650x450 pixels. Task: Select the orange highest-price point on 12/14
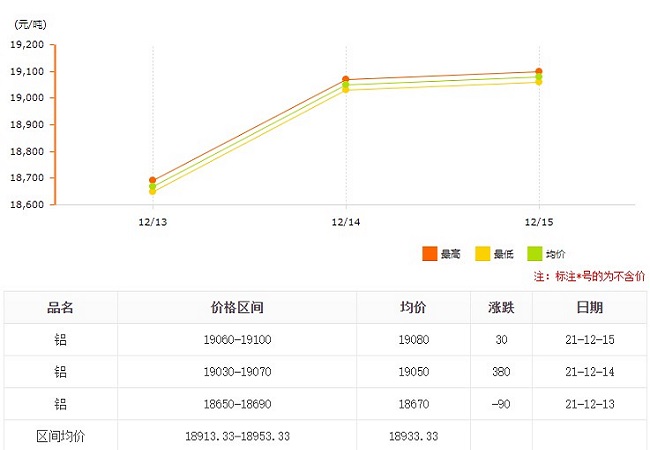(346, 79)
